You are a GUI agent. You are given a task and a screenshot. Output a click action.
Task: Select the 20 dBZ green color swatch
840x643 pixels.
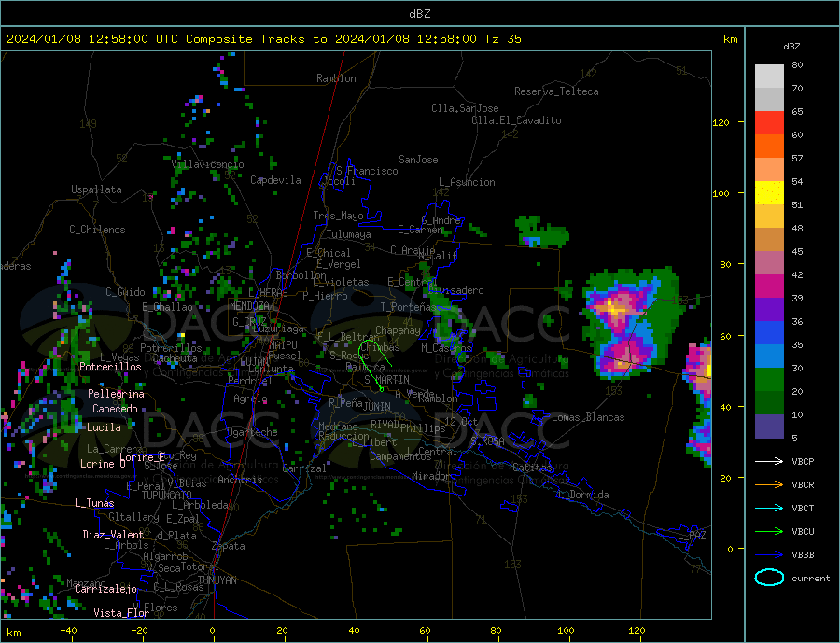[769, 403]
